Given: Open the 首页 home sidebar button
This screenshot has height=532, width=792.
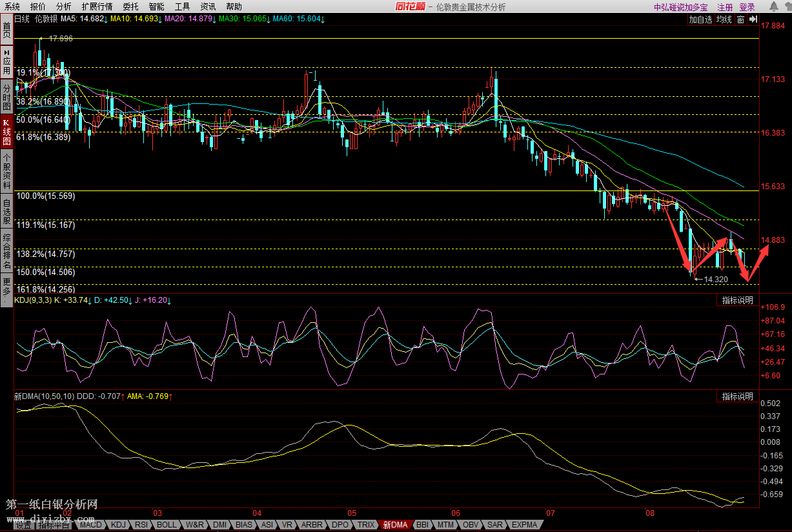Looking at the screenshot, I should coord(6,30).
